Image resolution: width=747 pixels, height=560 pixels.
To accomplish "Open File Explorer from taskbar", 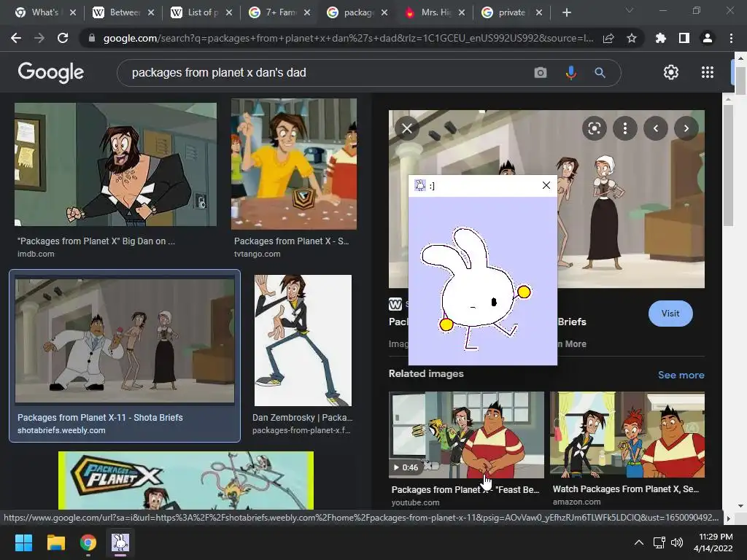I will (x=55, y=542).
